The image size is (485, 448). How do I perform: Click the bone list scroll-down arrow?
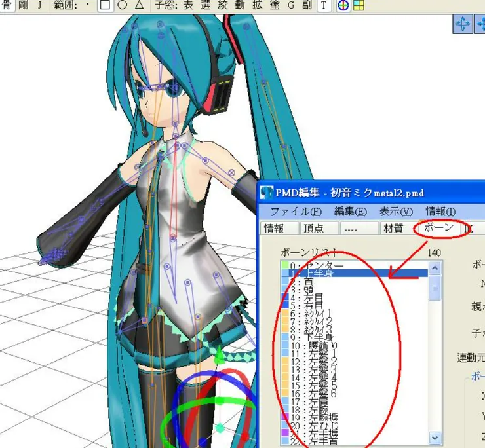(x=435, y=438)
